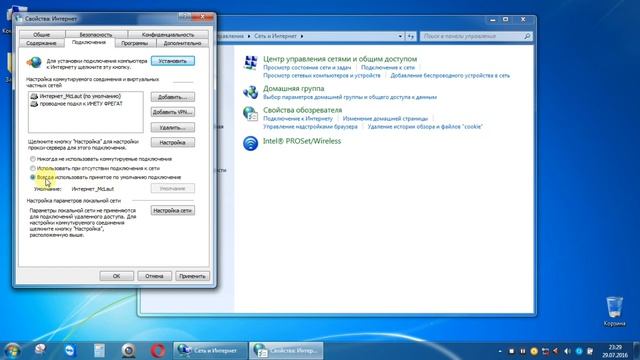Open 'Просмотр состояния сети и задач' link
Viewport: 640px width, 360px height.
[307, 68]
